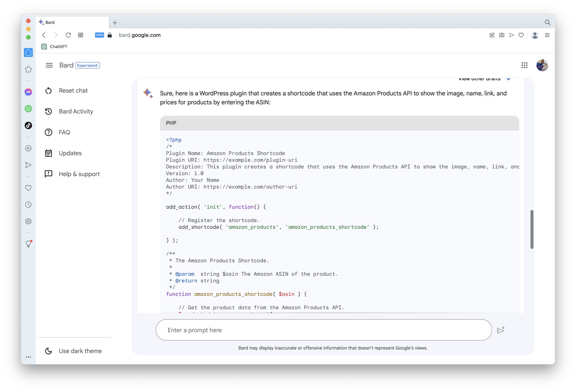Open the Aria star icon in sidebar
576x392 pixels.
pos(28,69)
